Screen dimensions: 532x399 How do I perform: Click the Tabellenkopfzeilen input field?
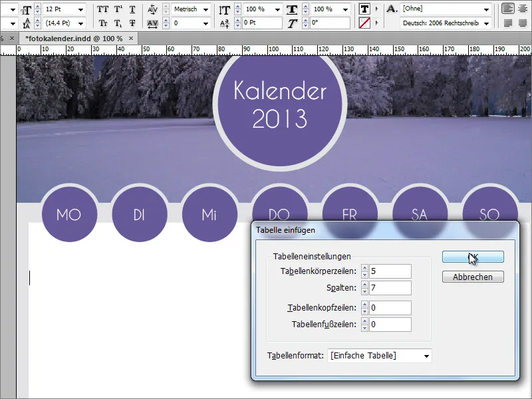[x=390, y=308]
